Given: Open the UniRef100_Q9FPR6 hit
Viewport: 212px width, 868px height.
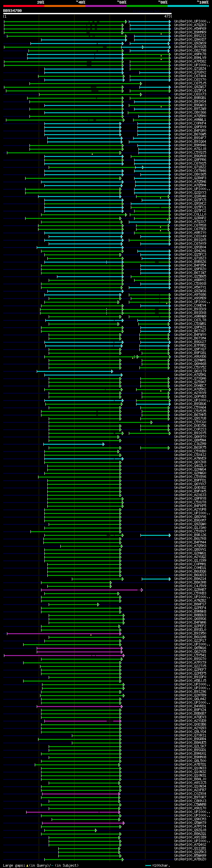Looking at the screenshot, I should [190, 160].
